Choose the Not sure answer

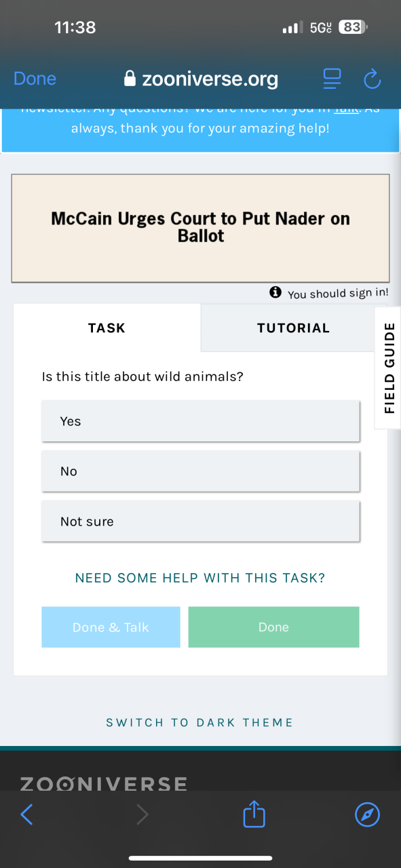pyautogui.click(x=200, y=521)
